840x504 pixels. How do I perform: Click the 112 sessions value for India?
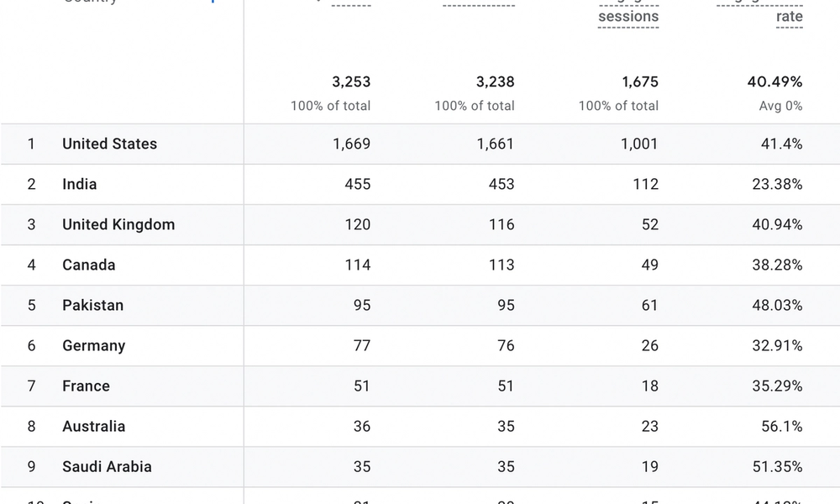[x=645, y=184]
